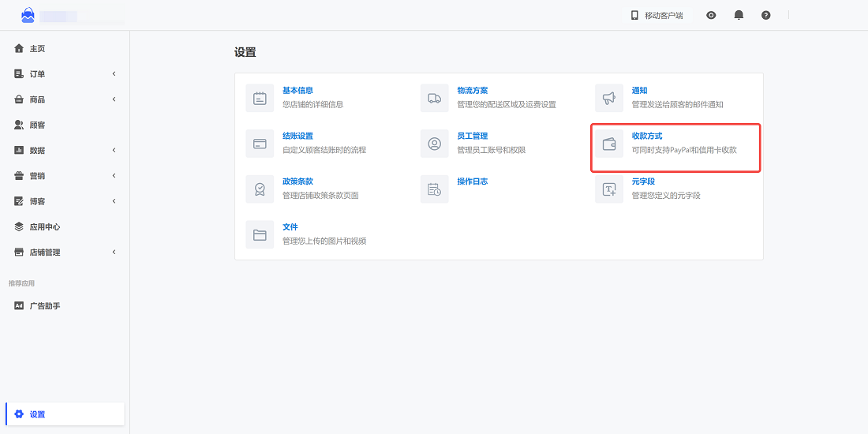Click the badge icon for 政策条款
The height and width of the screenshot is (434, 868).
260,189
